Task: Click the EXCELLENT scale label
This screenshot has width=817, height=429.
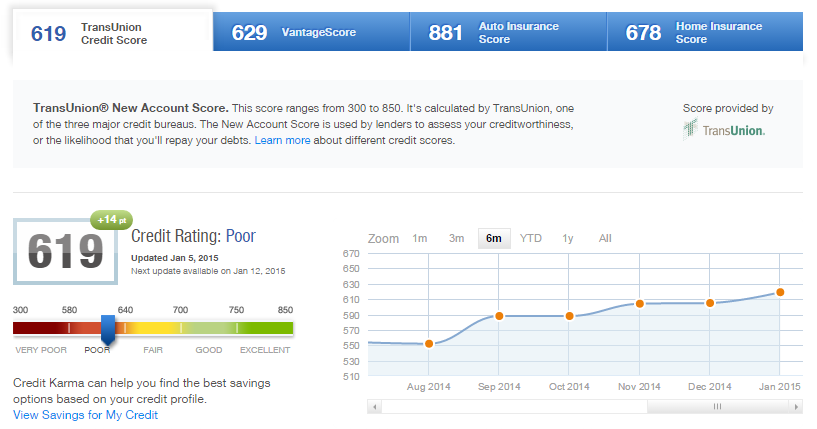Action: coord(265,350)
